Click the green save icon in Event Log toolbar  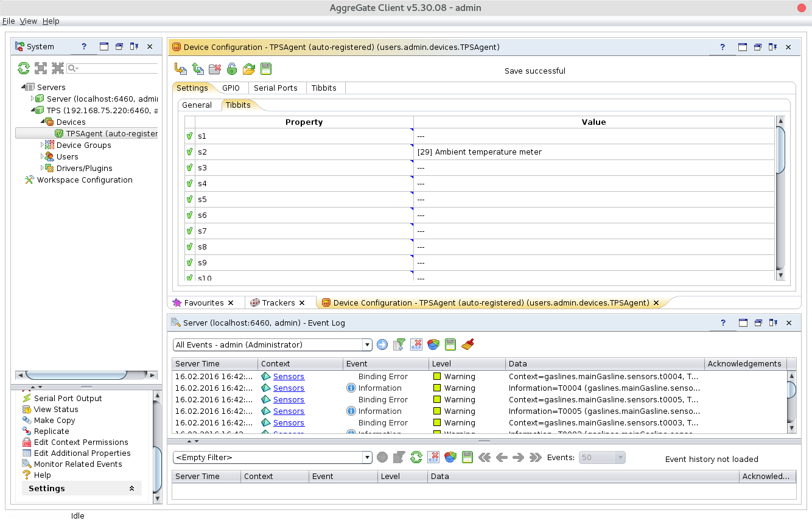450,345
